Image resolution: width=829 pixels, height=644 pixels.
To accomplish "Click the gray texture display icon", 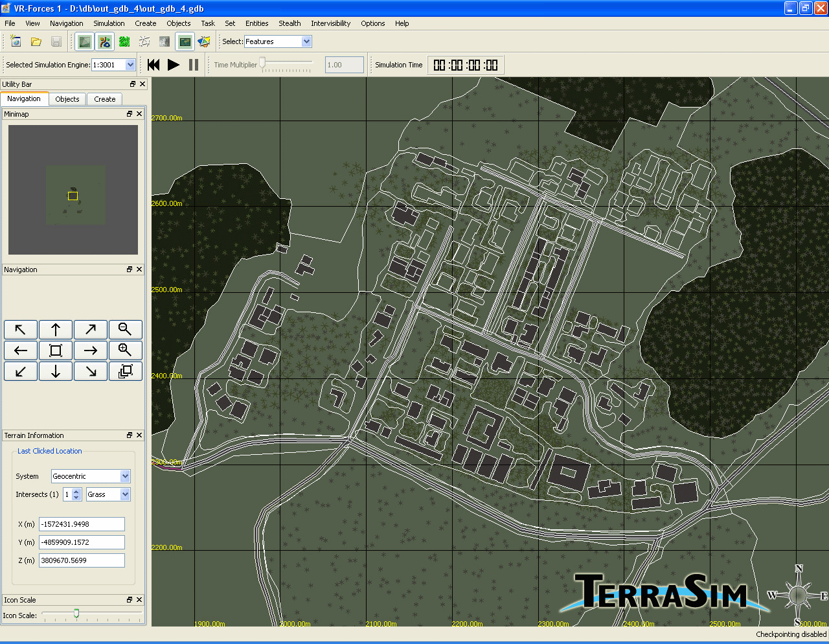I will click(165, 41).
